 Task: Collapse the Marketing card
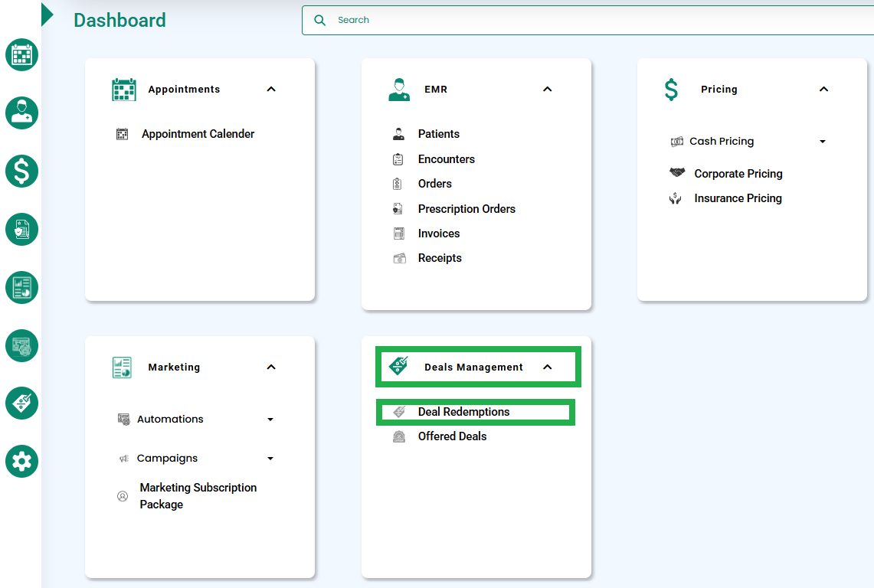click(x=271, y=367)
